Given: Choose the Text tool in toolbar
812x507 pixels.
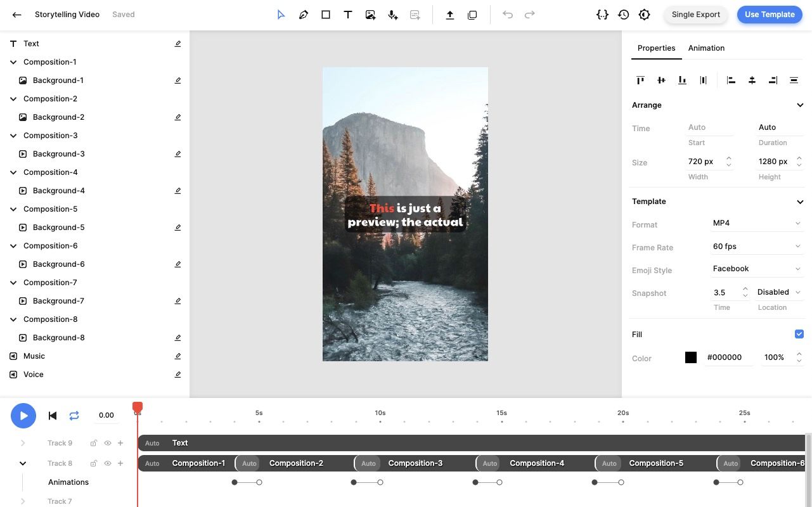Looking at the screenshot, I should pyautogui.click(x=348, y=15).
